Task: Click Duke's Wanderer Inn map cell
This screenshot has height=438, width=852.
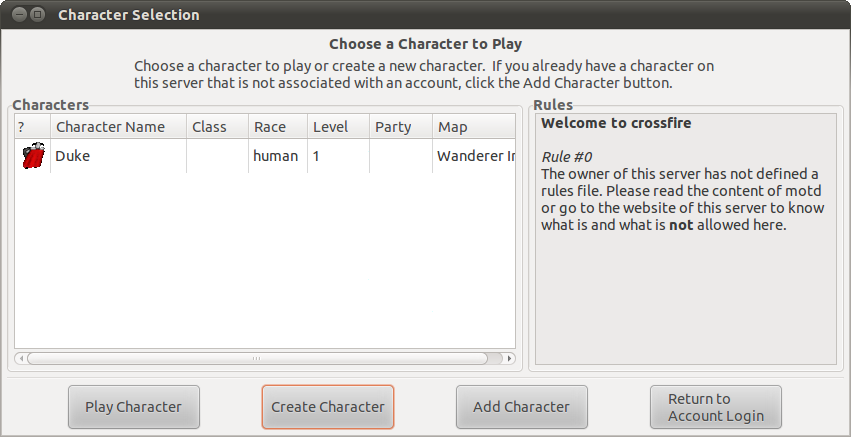Action: coord(475,156)
